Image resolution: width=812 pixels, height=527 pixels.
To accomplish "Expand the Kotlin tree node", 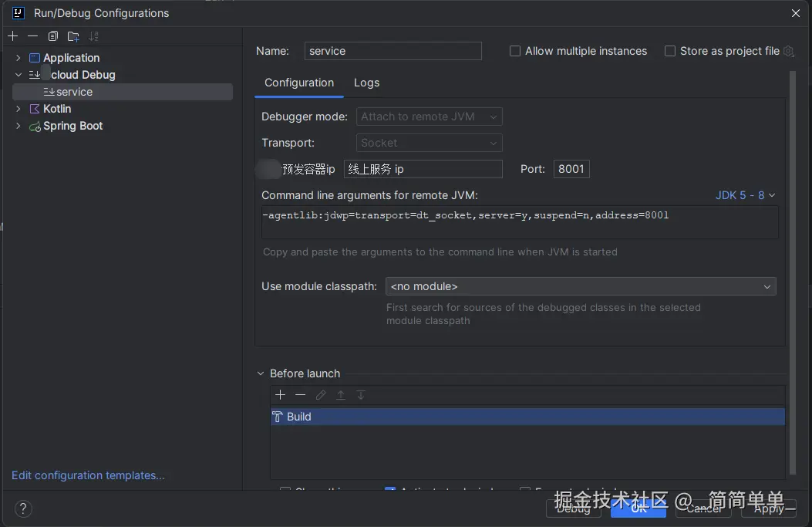I will coord(19,109).
